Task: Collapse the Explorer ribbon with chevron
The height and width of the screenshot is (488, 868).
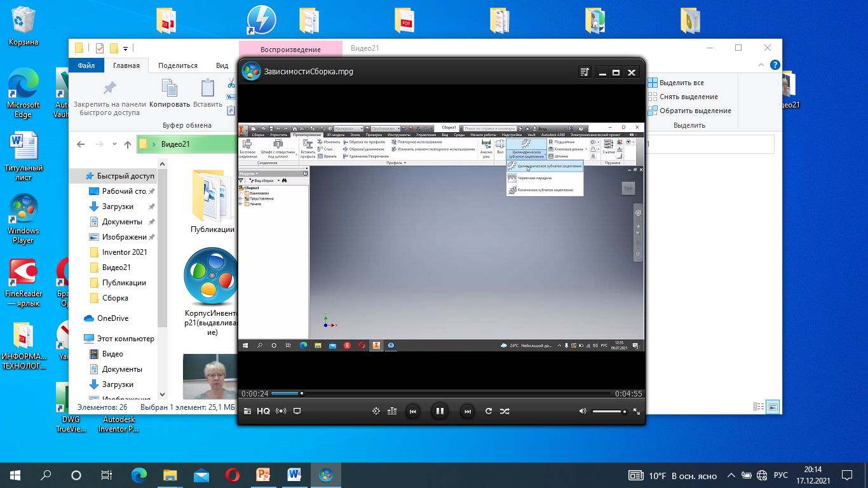Action: 763,65
